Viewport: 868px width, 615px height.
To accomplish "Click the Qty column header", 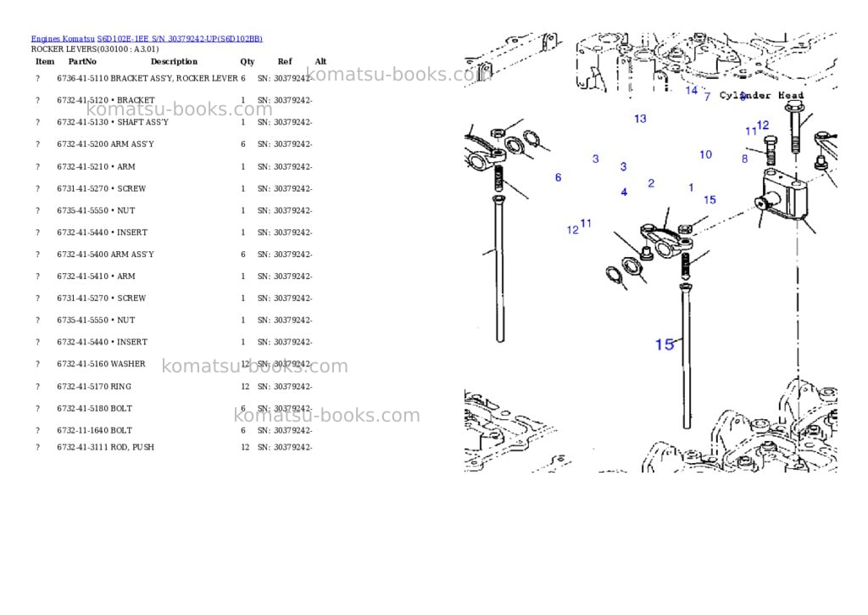I will coord(248,61).
